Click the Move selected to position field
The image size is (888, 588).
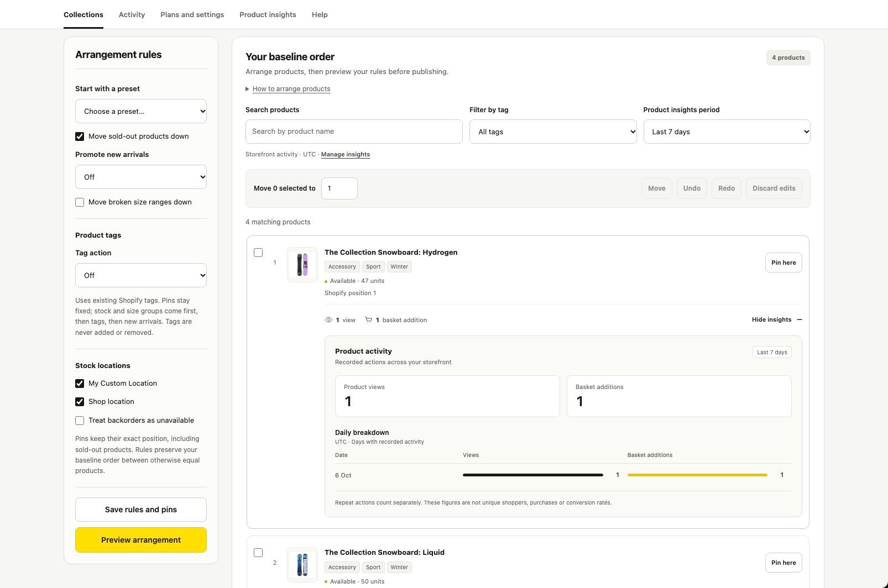pos(339,188)
